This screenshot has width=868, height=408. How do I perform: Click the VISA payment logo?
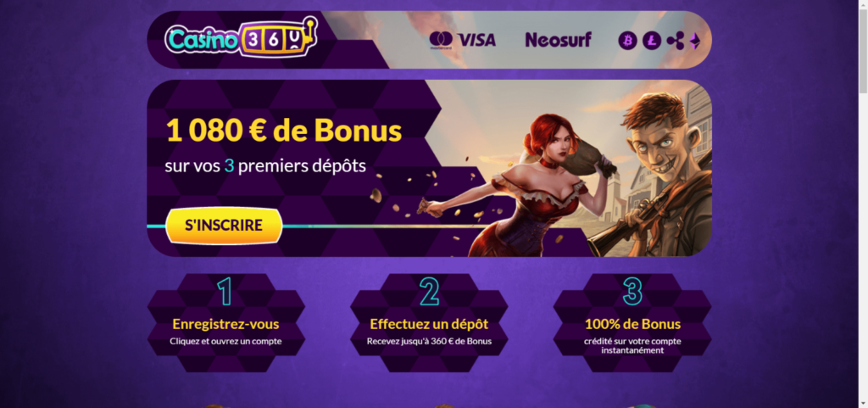476,40
